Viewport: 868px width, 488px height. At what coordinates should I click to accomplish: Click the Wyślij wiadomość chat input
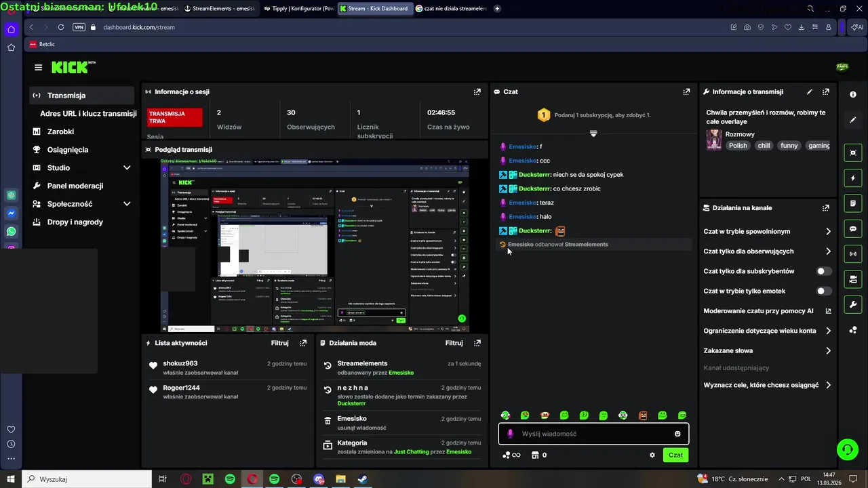pos(593,434)
